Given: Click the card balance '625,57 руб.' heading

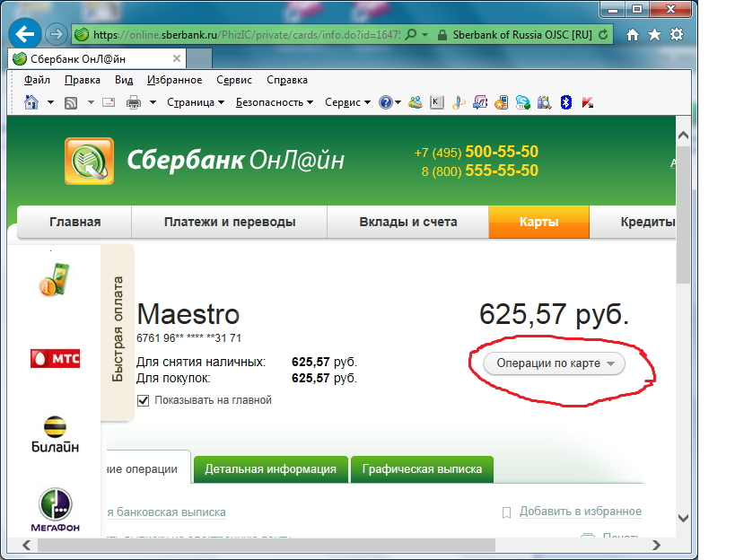Looking at the screenshot, I should 554,314.
